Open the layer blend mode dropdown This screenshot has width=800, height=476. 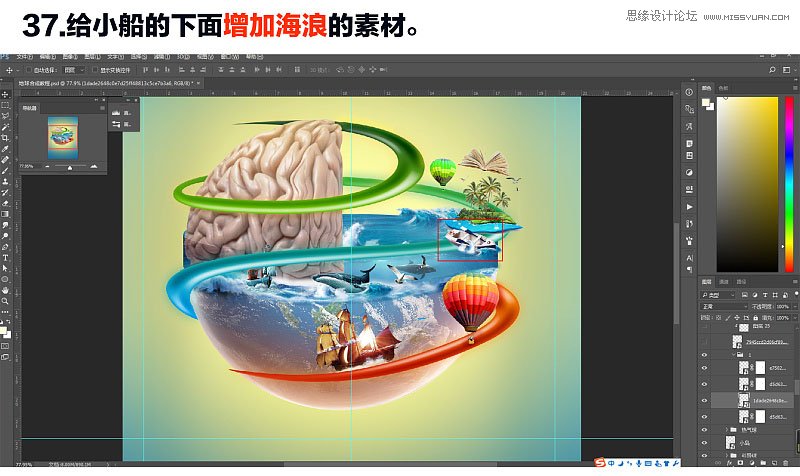tap(724, 307)
